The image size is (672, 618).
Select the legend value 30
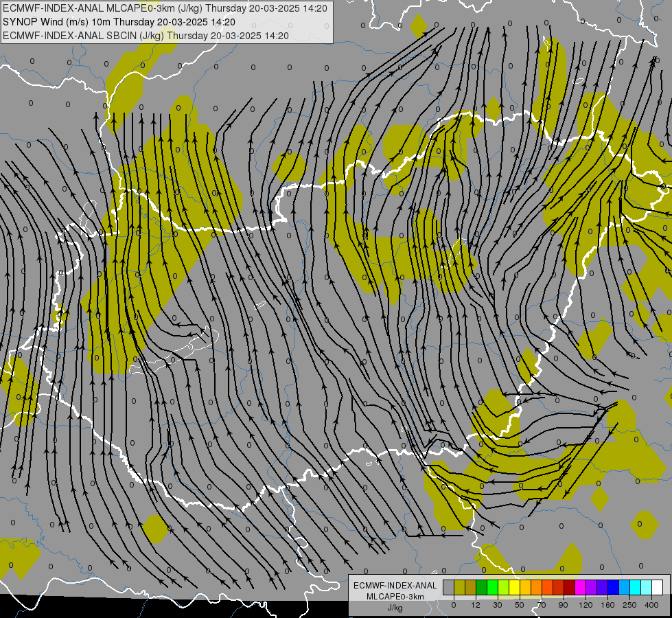coord(498,605)
